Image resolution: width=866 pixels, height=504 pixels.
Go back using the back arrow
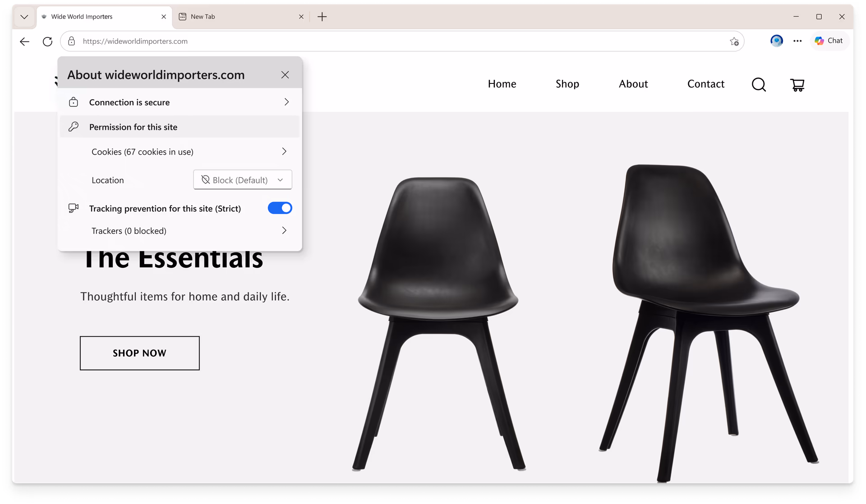tap(24, 41)
